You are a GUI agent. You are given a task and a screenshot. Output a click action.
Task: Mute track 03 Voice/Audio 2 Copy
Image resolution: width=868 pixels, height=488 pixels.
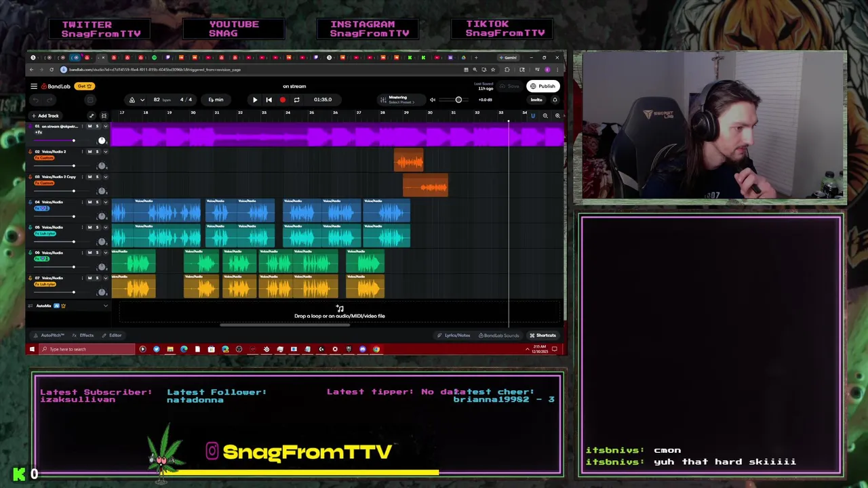pos(90,177)
